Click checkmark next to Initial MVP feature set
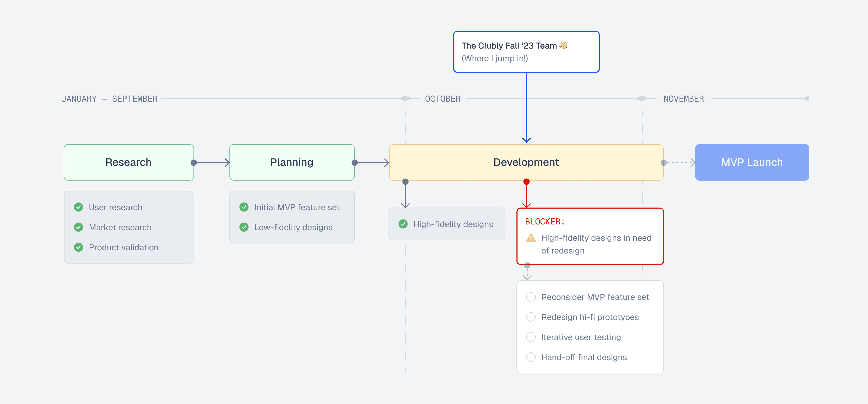Screen dimensions: 868x404 tap(244, 207)
